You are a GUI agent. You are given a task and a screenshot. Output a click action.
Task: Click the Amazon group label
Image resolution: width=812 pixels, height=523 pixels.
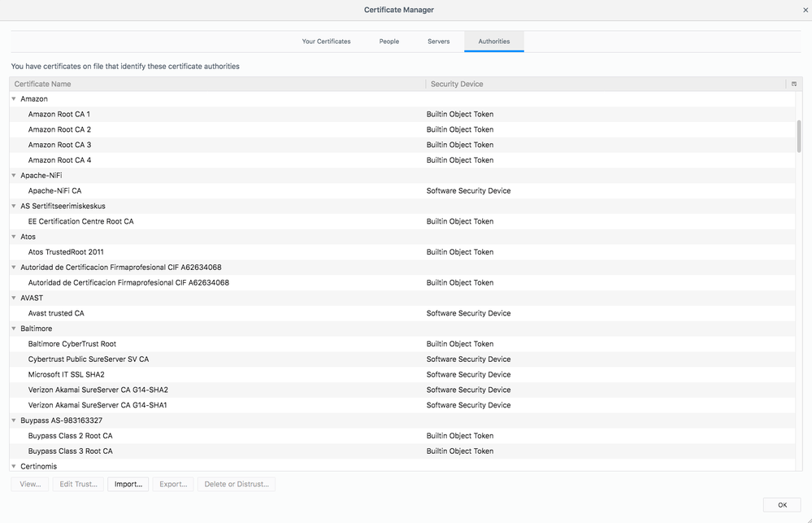point(34,99)
